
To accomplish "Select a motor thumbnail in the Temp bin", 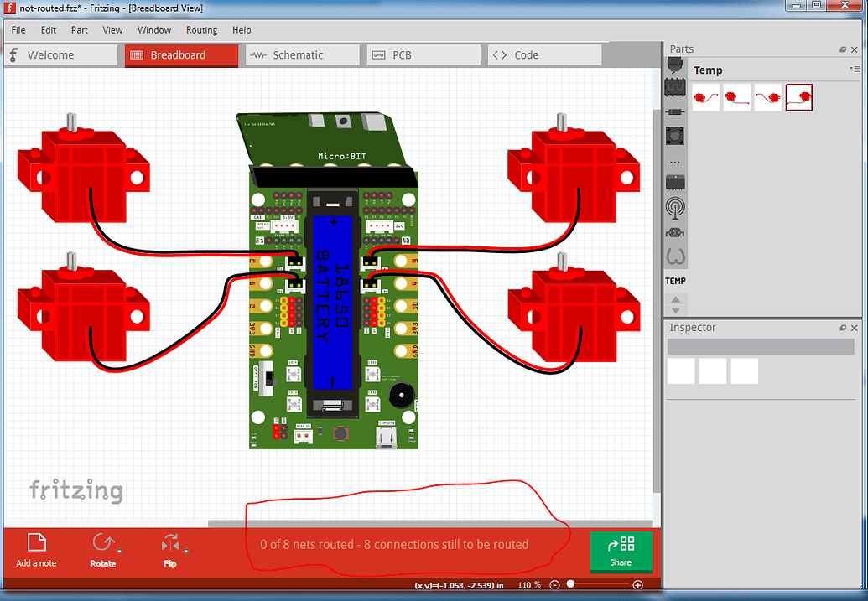I will (705, 97).
